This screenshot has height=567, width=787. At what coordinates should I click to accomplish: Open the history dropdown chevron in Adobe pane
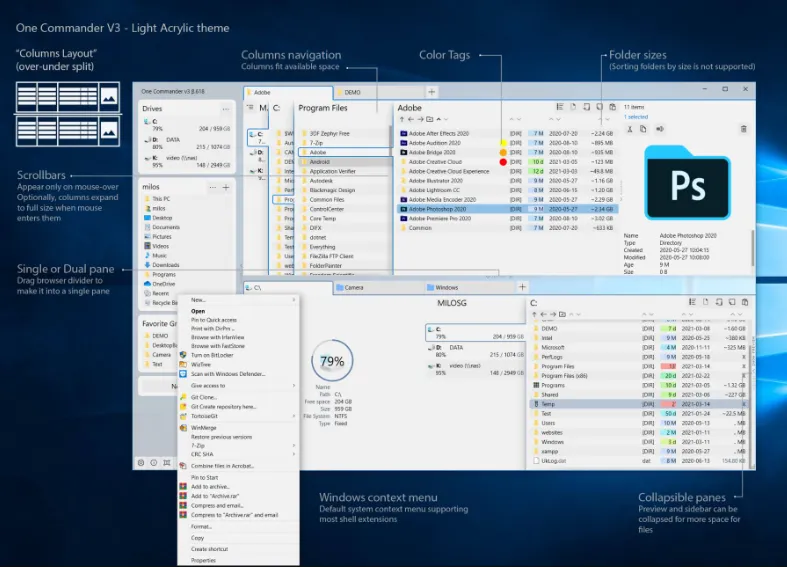446,119
